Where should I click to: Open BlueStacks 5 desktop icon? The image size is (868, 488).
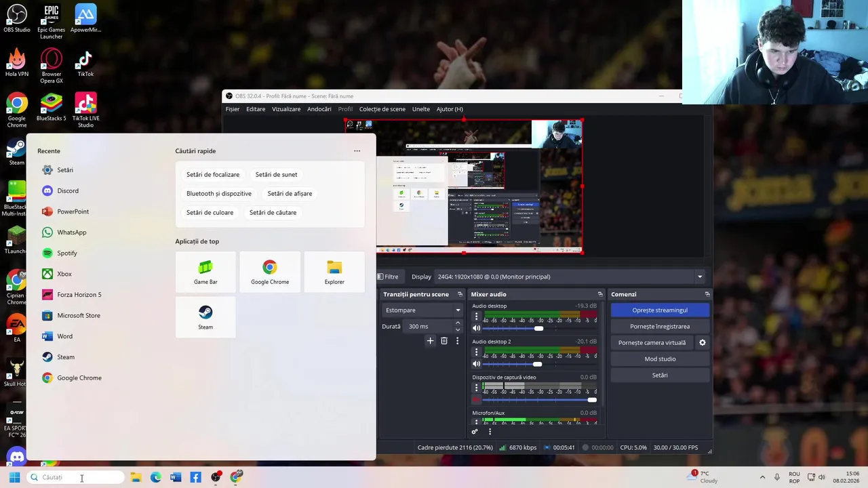[51, 106]
